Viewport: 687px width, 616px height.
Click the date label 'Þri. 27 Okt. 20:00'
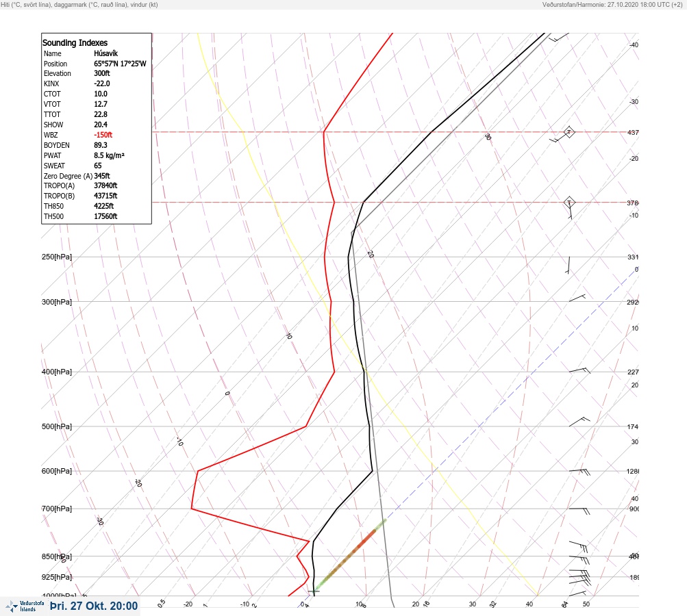coord(94,606)
